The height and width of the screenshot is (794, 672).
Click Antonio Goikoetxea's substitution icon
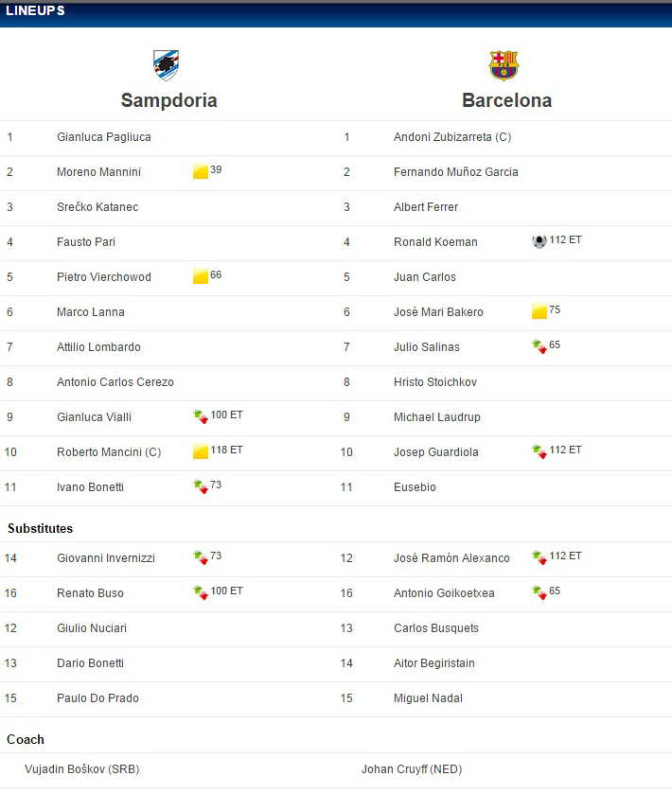tap(539, 592)
